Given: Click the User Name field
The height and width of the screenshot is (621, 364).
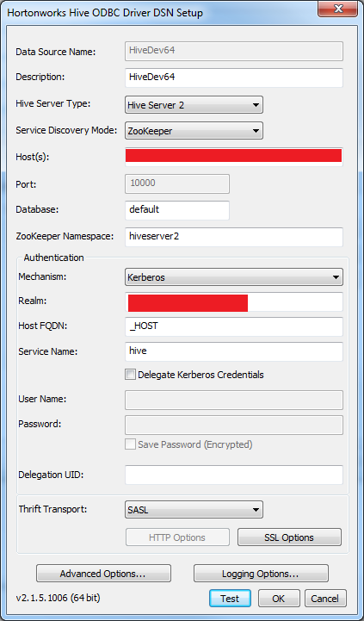Looking at the screenshot, I should pyautogui.click(x=234, y=400).
